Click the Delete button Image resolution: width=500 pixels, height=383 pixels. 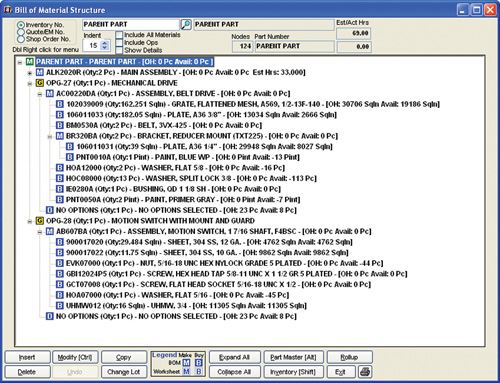[27, 372]
